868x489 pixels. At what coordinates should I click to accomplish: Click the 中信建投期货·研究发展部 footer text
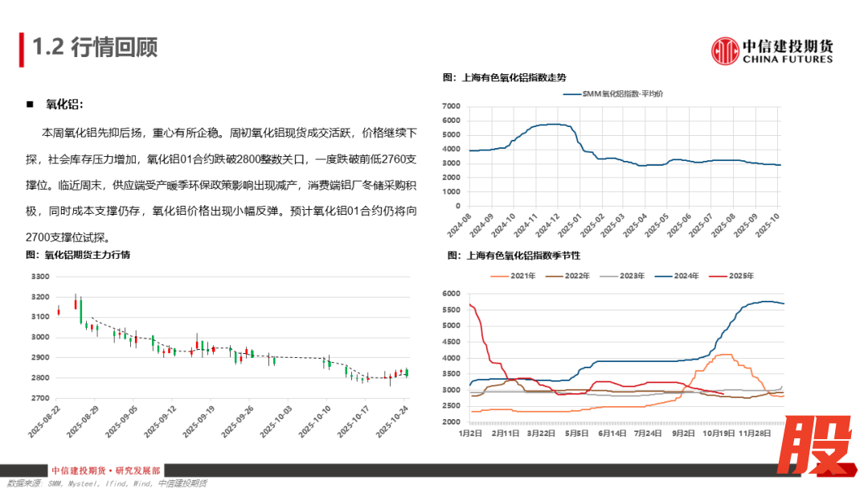pos(105,471)
